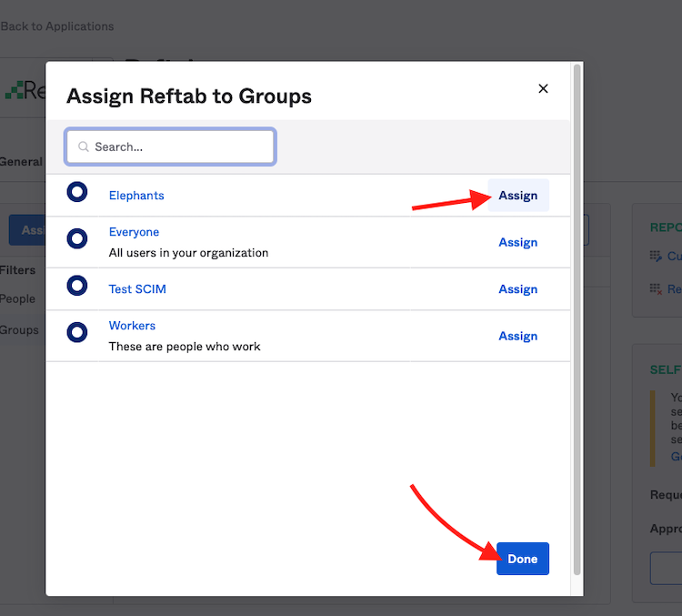Click the Search groups input field
Screen dimensions: 682x616
tap(170, 146)
